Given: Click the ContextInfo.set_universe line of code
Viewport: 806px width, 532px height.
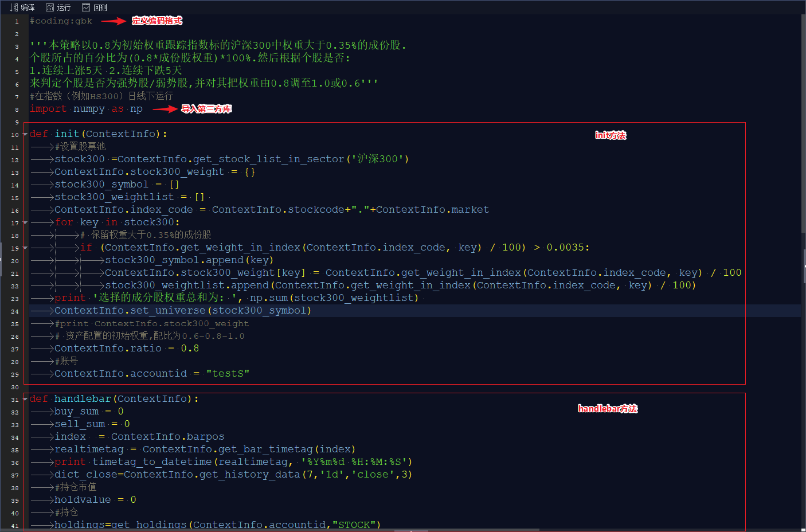Looking at the screenshot, I should tap(183, 311).
